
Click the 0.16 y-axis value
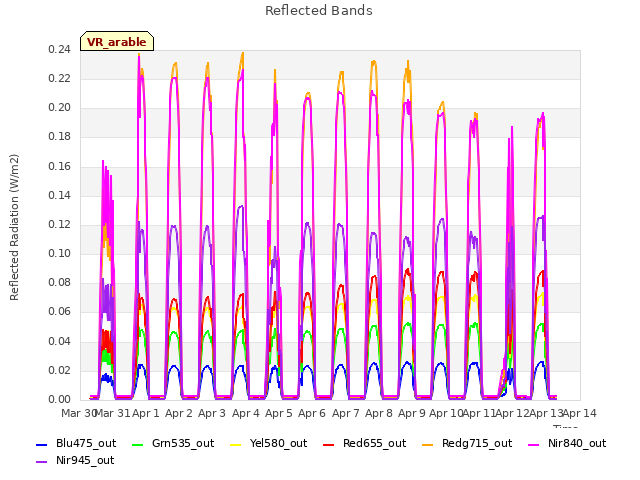[x=59, y=167]
